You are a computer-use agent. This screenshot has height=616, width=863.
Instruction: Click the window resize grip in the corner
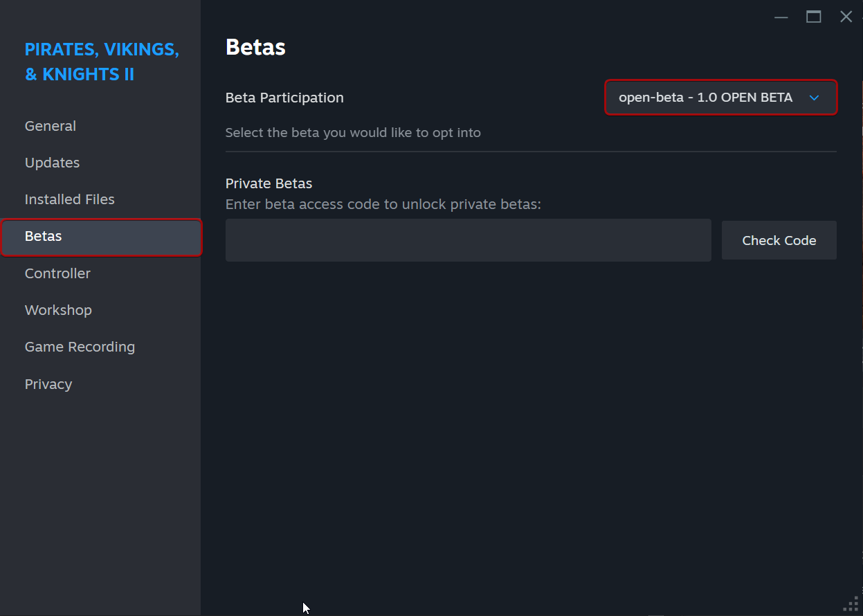coord(851,604)
